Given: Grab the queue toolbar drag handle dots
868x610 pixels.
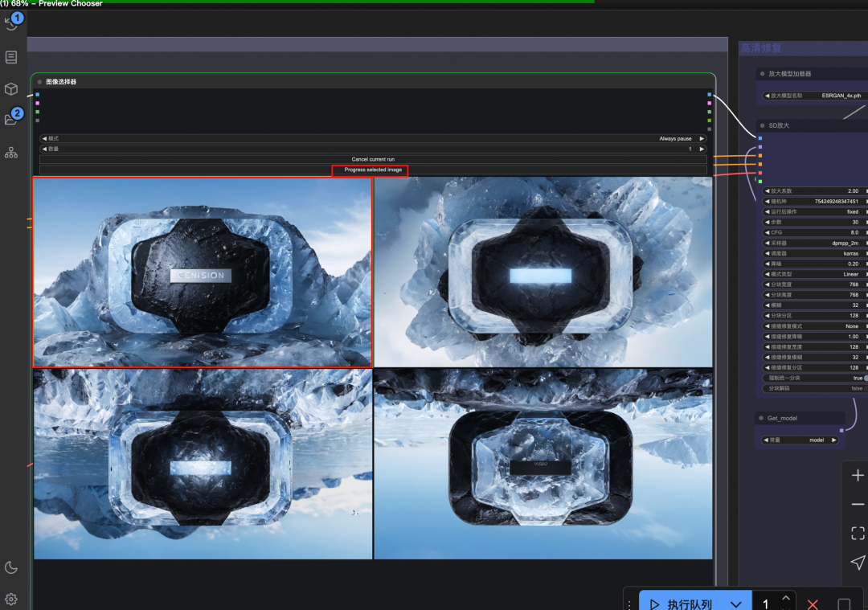Looking at the screenshot, I should click(629, 604).
